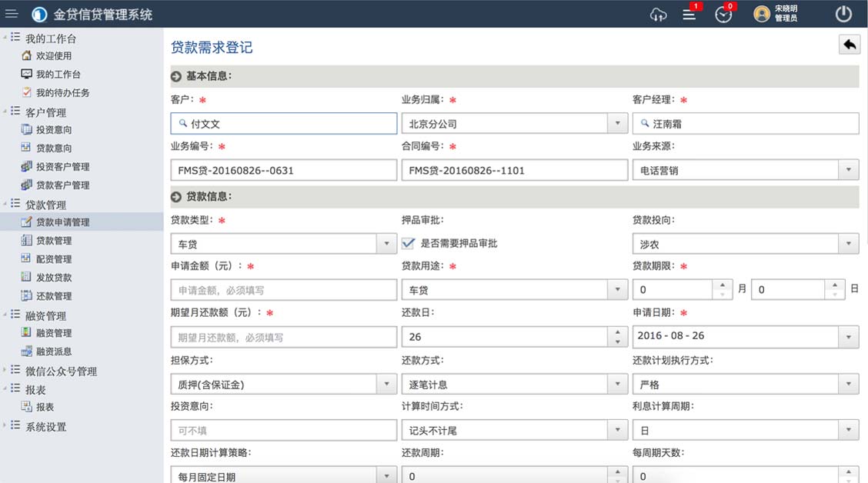Screen dimensions: 868x483
Task: Toggle 是否需要押品审批 checkbox
Action: [408, 243]
